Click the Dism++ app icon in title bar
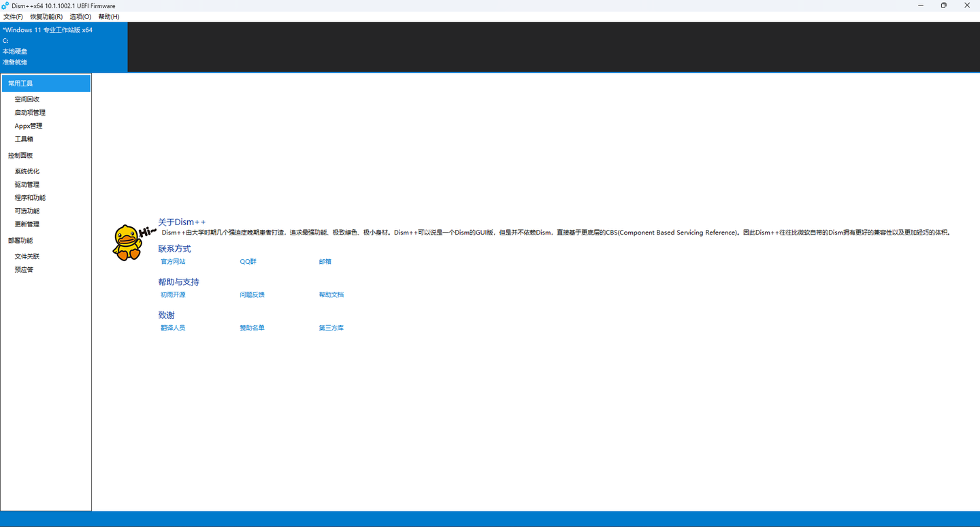The height and width of the screenshot is (527, 980). pyautogui.click(x=5, y=5)
